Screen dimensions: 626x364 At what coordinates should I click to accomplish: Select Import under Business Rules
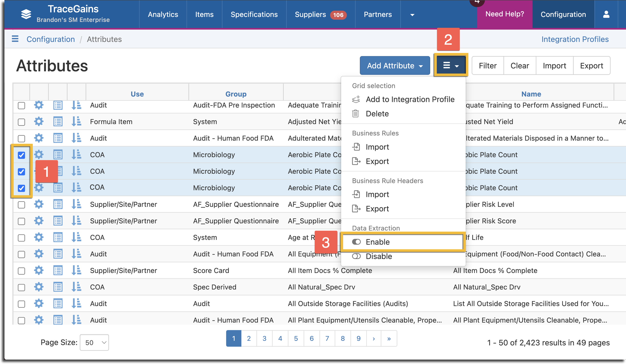click(x=403, y=147)
